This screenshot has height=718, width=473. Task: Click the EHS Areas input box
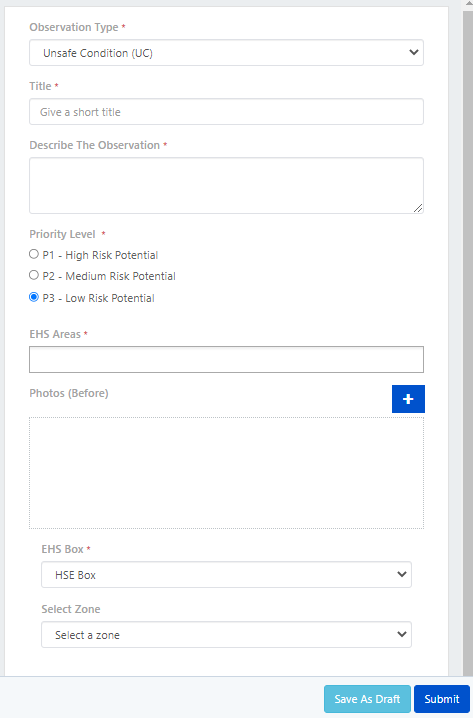[x=226, y=359]
